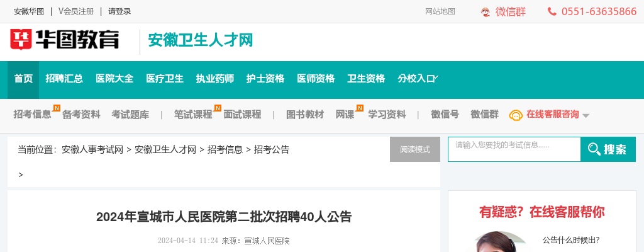Click the 搜索 search button
This screenshot has width=644, height=252.
608,149
